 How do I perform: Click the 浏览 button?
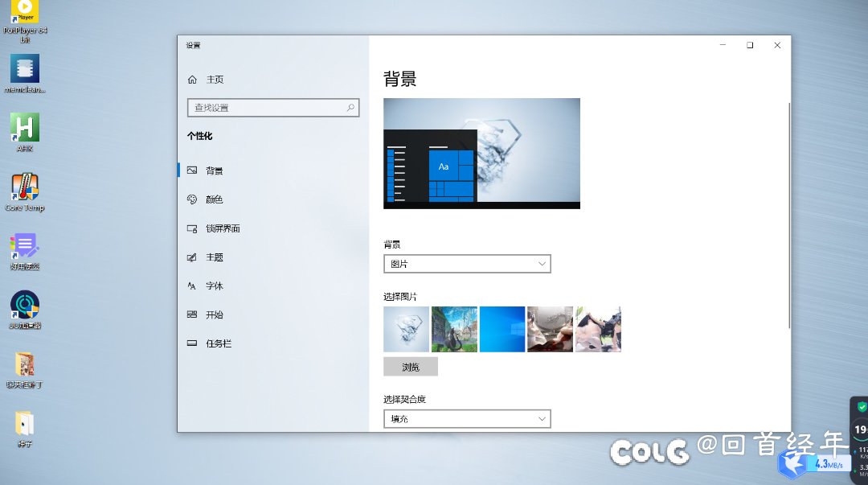[411, 367]
